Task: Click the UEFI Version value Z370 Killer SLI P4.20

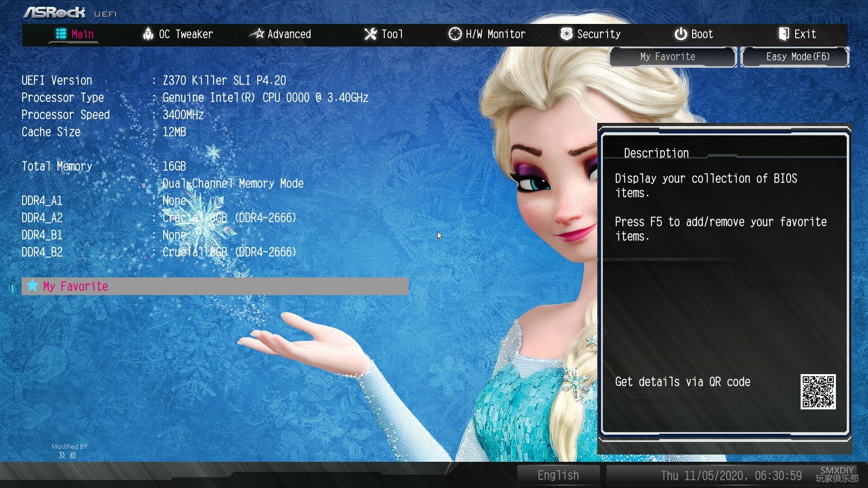Action: 224,80
